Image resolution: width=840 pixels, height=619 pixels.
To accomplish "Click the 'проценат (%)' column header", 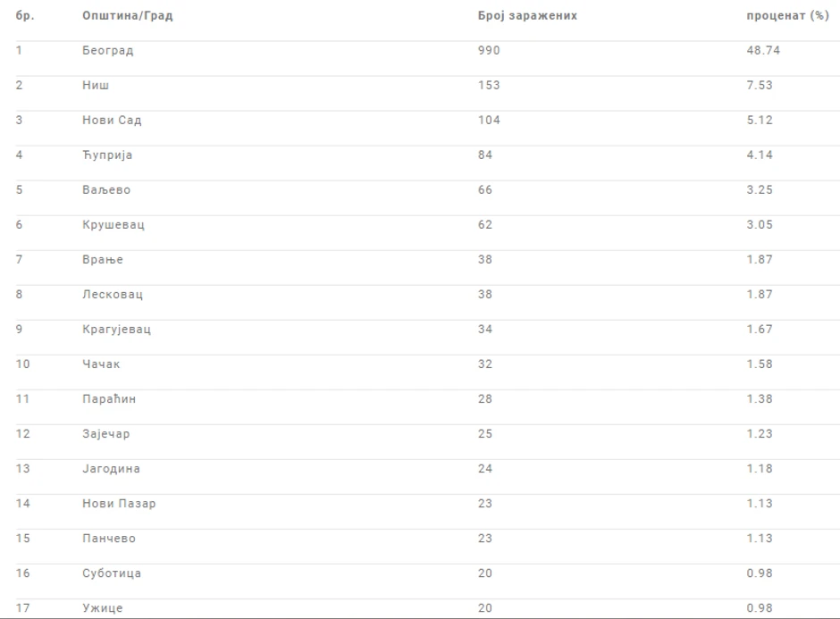I will point(787,16).
